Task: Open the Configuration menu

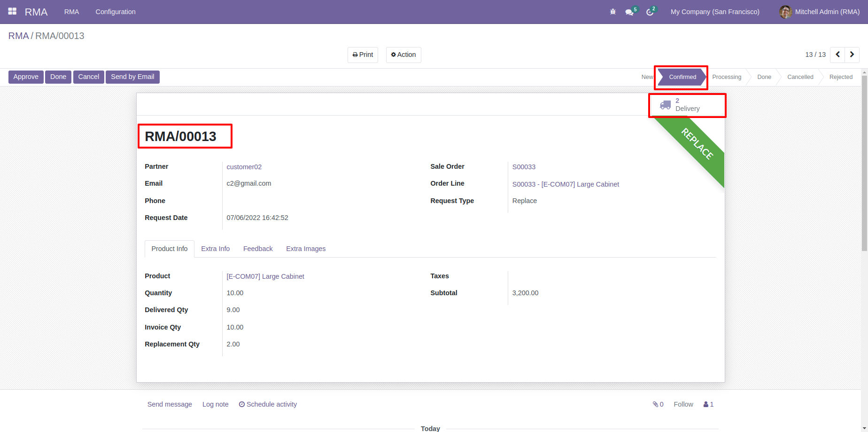Action: click(x=116, y=12)
